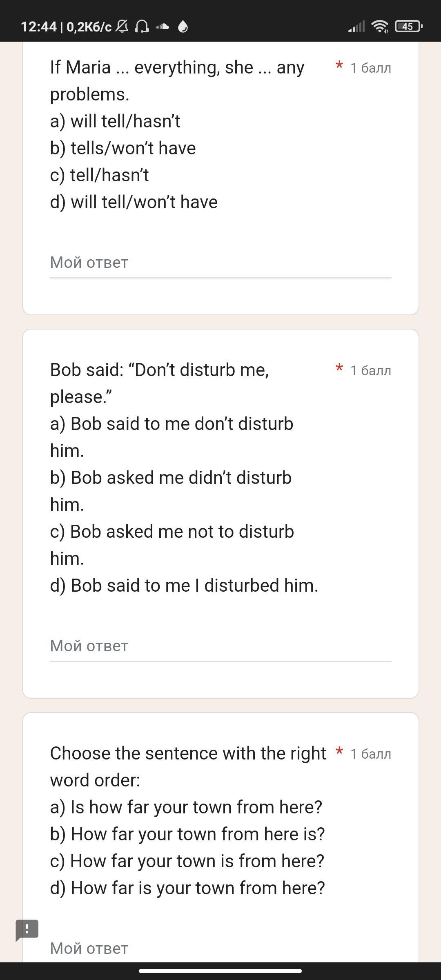This screenshot has height=980, width=441.
Task: Tap the Wi-Fi status icon
Action: pyautogui.click(x=380, y=27)
